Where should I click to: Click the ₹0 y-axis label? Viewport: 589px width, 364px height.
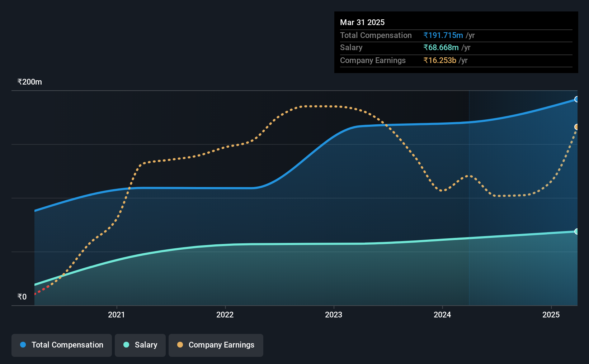coord(22,297)
